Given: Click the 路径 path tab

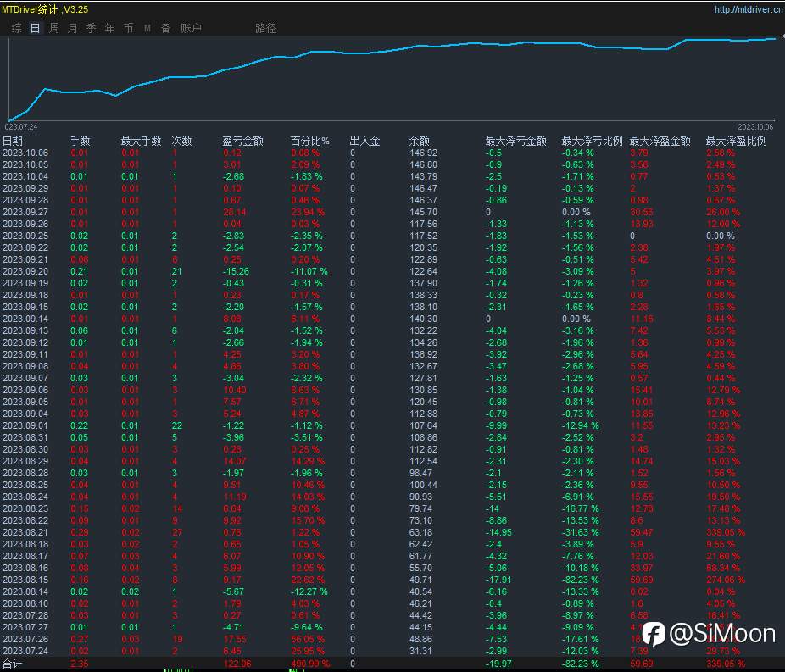Looking at the screenshot, I should 265,28.
